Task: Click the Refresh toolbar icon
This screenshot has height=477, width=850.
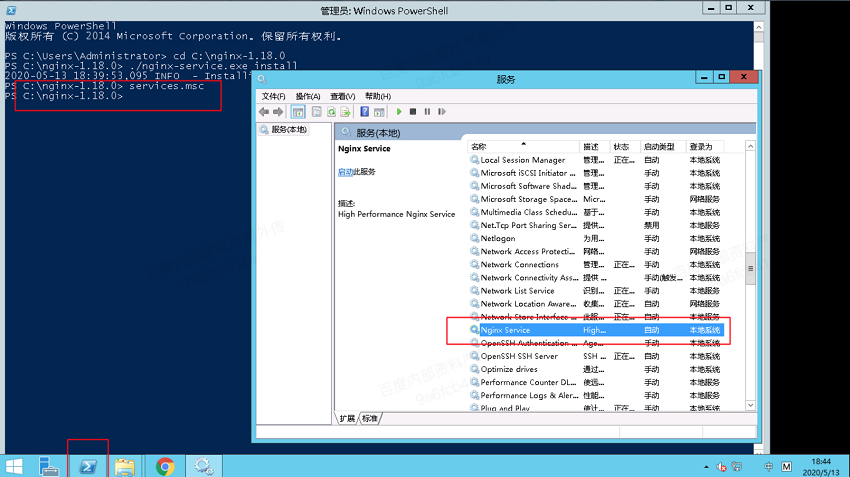Action: pos(331,112)
